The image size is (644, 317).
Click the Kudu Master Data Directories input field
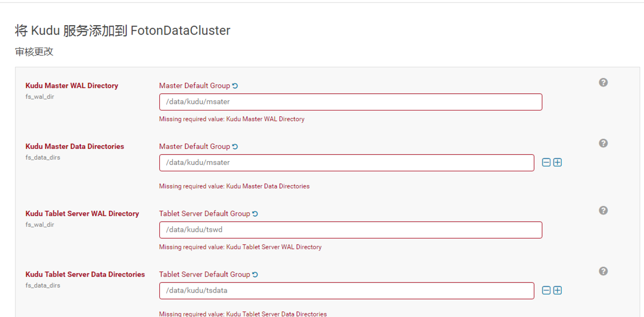point(346,163)
